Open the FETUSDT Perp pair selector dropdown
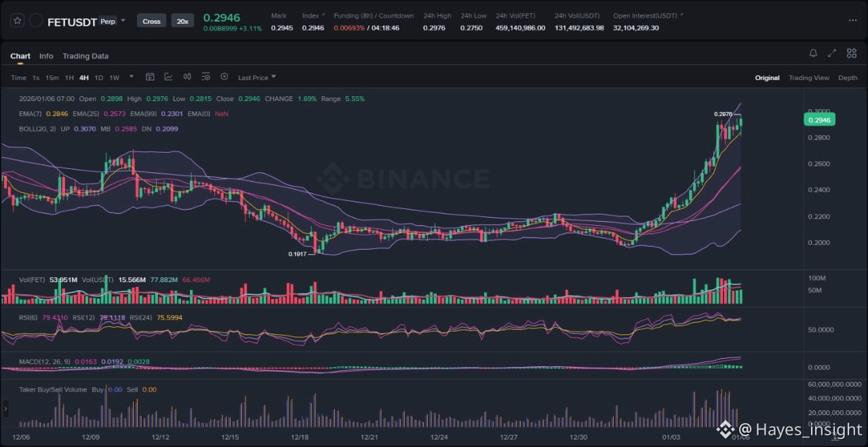The height and width of the screenshot is (447, 868). click(x=123, y=21)
